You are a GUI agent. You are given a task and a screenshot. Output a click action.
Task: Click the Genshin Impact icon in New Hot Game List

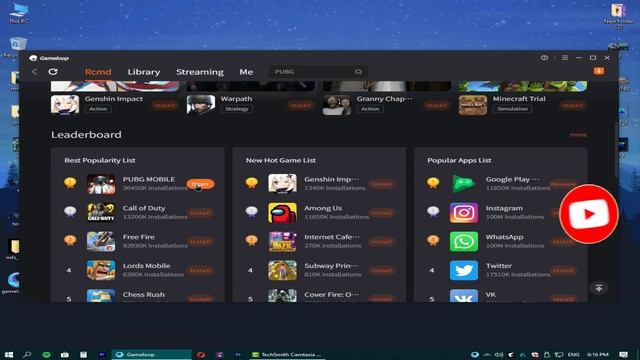(x=282, y=184)
